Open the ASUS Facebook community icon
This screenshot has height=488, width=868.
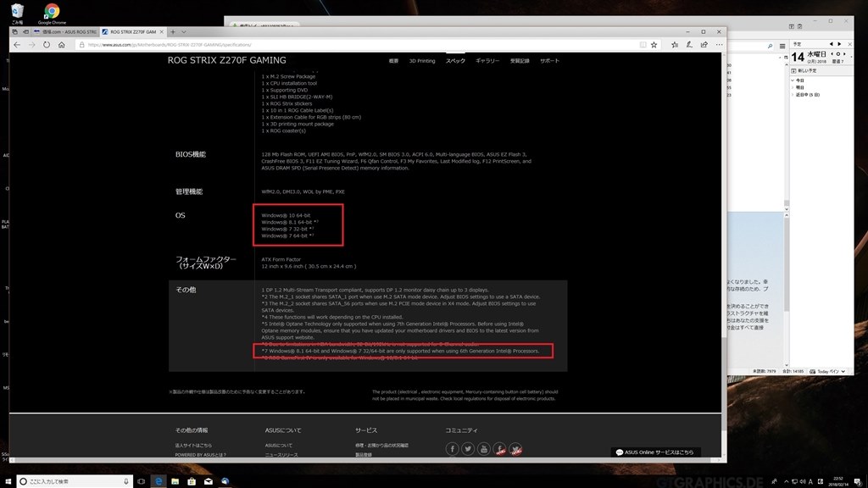coord(452,449)
